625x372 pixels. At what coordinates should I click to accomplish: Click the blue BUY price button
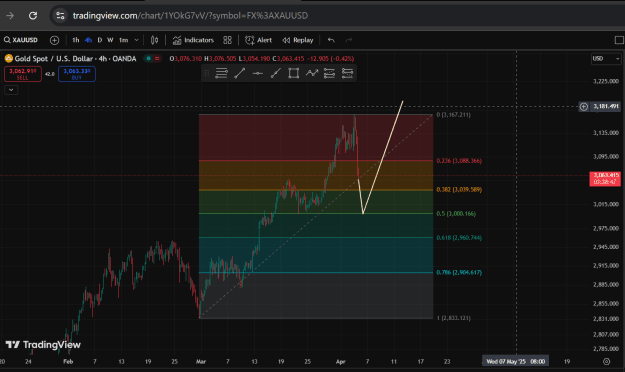coord(77,74)
